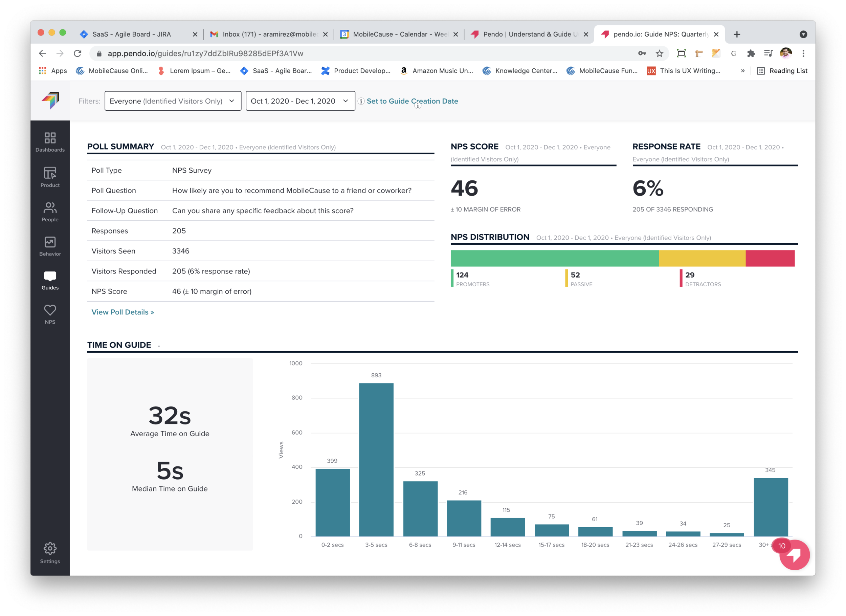Viewport: 846px width, 616px height.
Task: Click Set to Guide Creation Date link
Action: click(412, 101)
